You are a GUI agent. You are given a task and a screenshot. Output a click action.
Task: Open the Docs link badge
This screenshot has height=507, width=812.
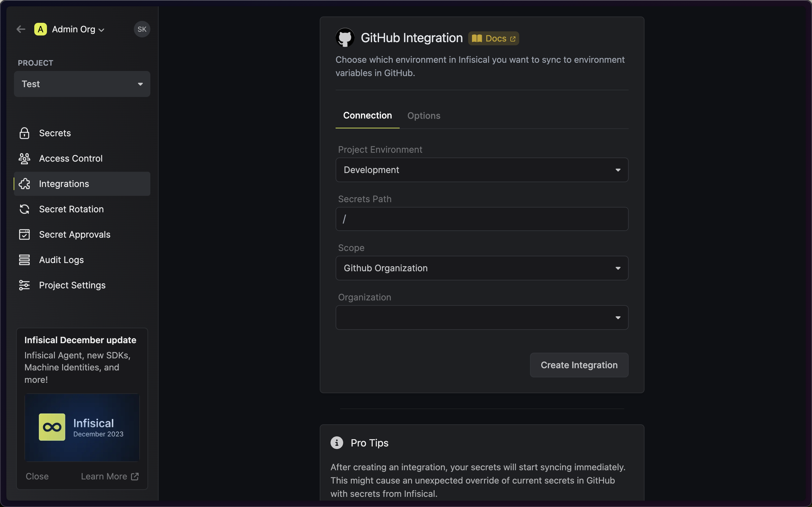click(x=493, y=38)
